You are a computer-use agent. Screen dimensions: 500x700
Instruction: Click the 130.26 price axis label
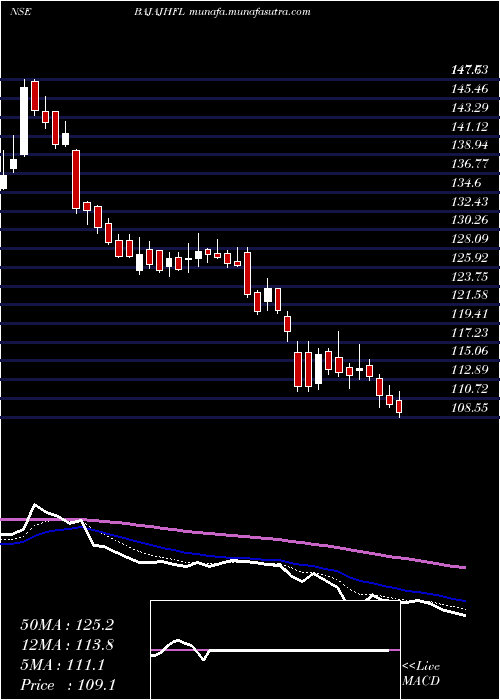click(x=469, y=221)
